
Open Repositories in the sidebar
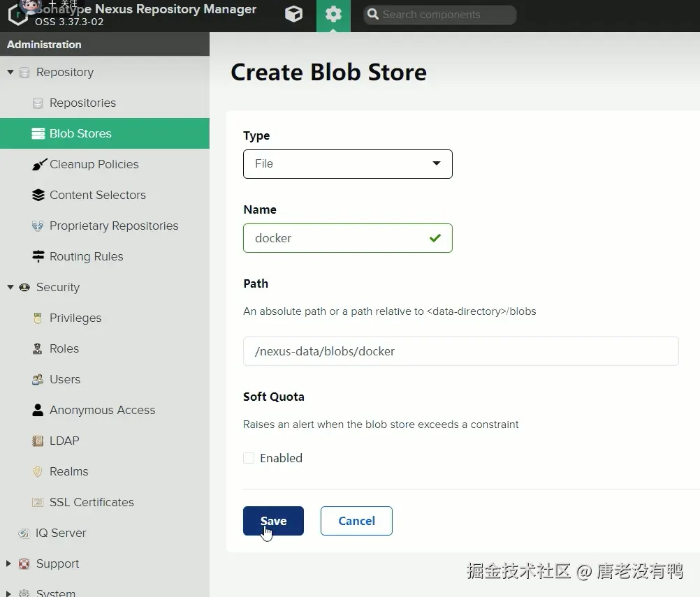pos(82,103)
